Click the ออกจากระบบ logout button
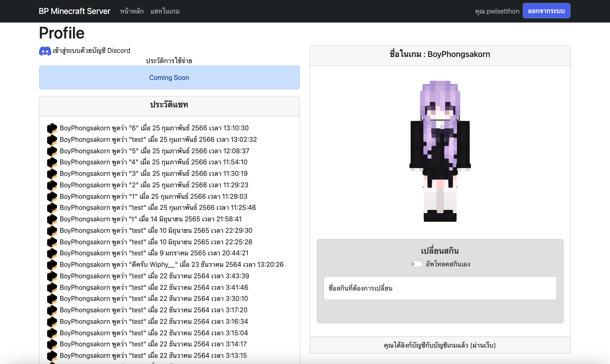 546,11
